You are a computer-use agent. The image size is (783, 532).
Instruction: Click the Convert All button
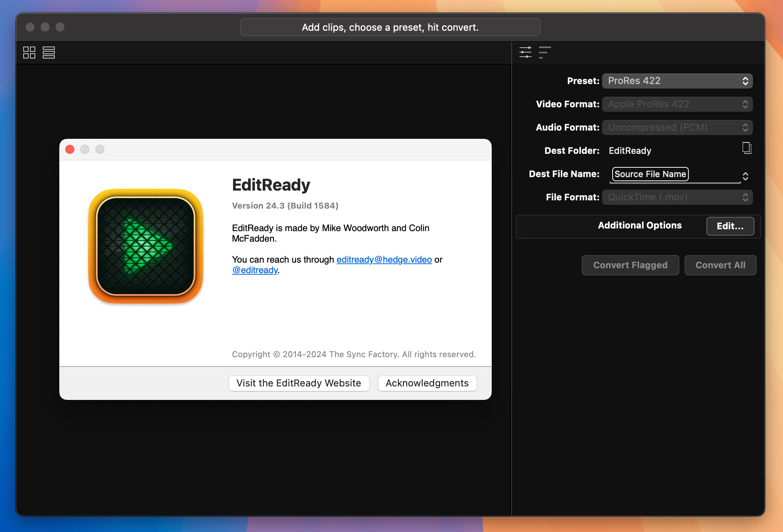[x=720, y=265]
